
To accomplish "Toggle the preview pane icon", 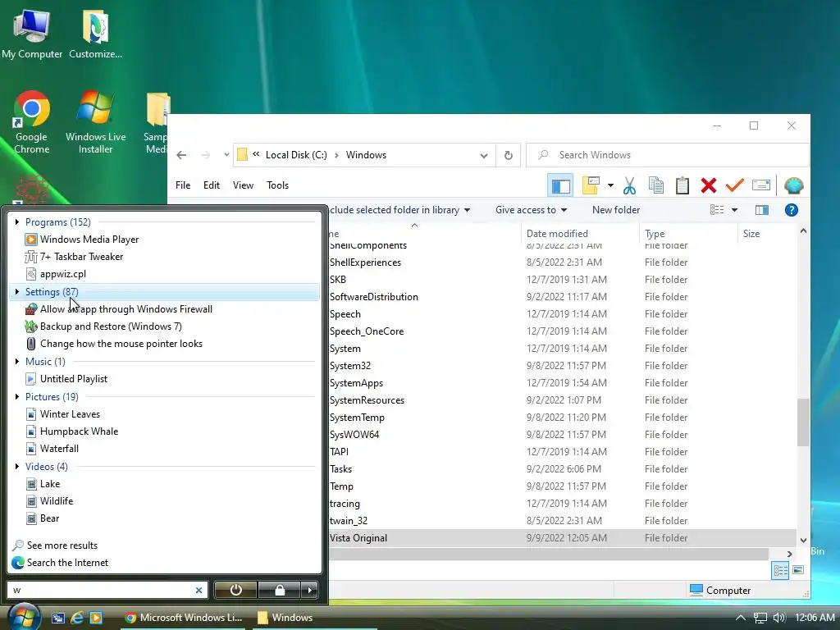I will [x=762, y=210].
